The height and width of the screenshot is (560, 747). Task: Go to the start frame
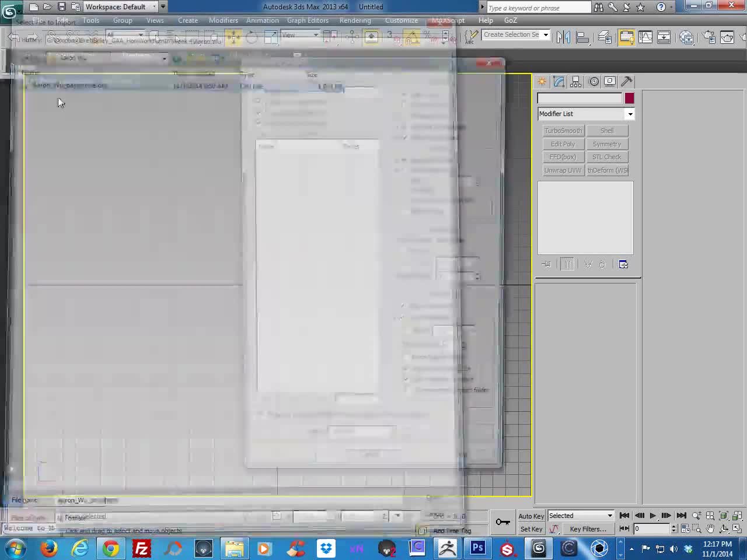(624, 516)
